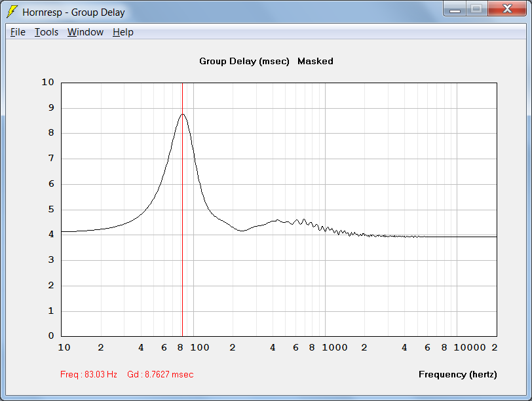Image resolution: width=532 pixels, height=401 pixels.
Task: Click the window title 'Hornresp - Group Delay'
Action: [73, 12]
